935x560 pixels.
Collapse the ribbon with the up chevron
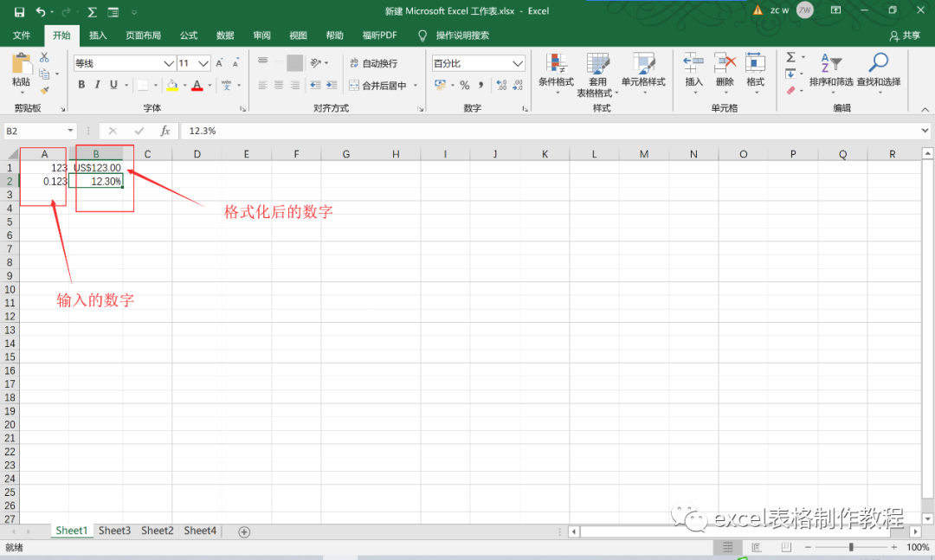[x=925, y=109]
